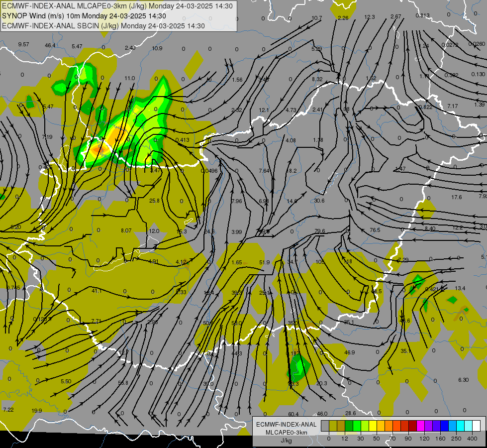Click the map value 2.67

point(396,16)
